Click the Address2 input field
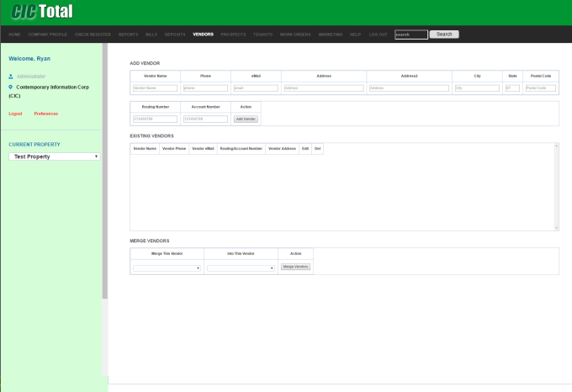Image resolution: width=572 pixels, height=392 pixels. pyautogui.click(x=409, y=88)
